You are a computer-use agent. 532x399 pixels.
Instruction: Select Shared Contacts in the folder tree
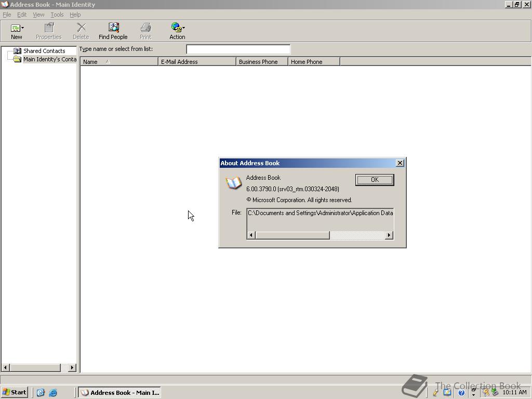tap(44, 51)
